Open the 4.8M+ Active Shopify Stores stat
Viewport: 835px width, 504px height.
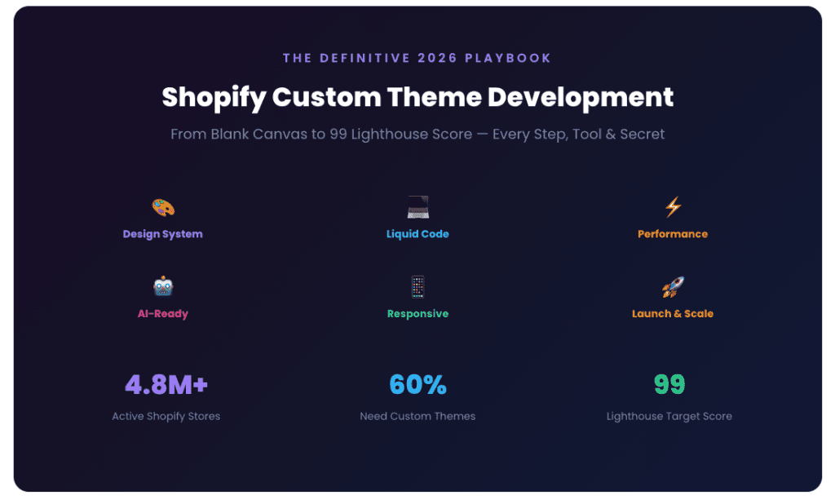166,383
